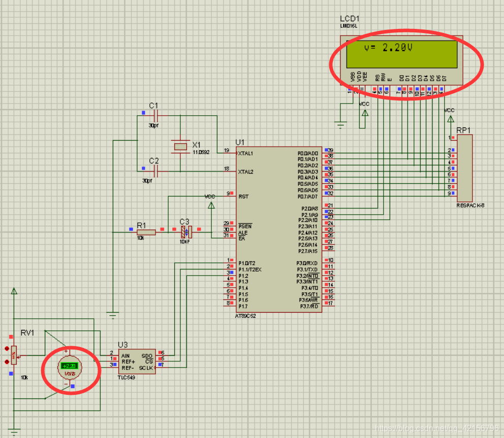Image resolution: width=504 pixels, height=438 pixels.
Task: Click the 'AT89C52' part name label
Action: [245, 316]
